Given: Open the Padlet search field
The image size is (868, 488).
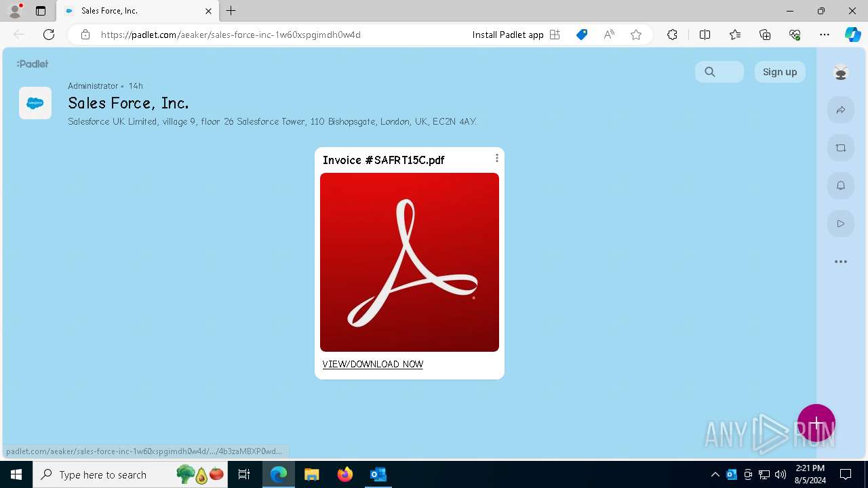Looking at the screenshot, I should [x=719, y=72].
